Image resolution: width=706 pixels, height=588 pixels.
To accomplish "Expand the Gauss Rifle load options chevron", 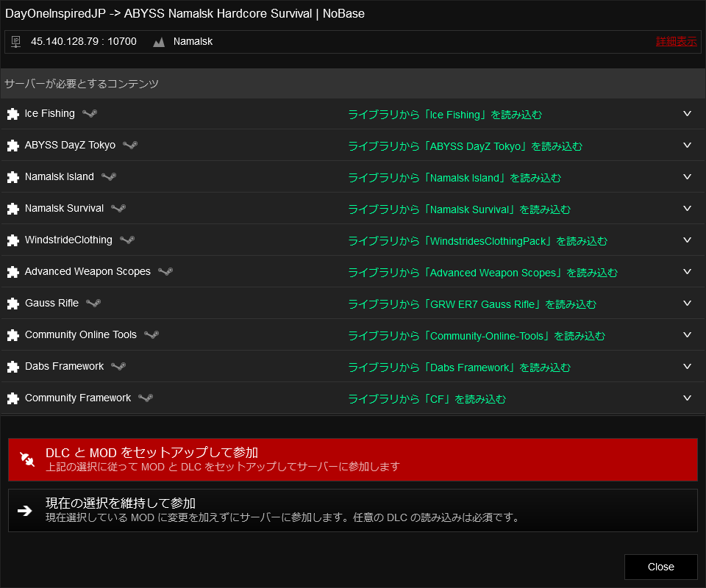I will (x=688, y=303).
